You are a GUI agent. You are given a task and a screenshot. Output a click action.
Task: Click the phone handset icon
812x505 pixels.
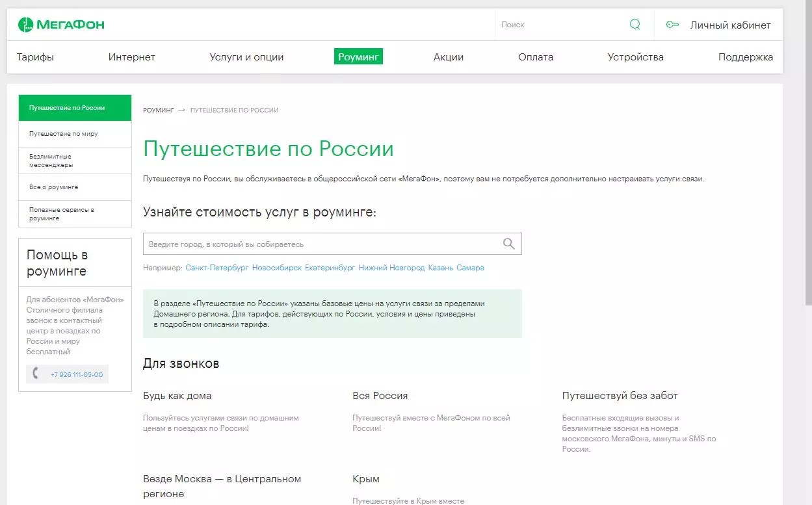click(36, 374)
